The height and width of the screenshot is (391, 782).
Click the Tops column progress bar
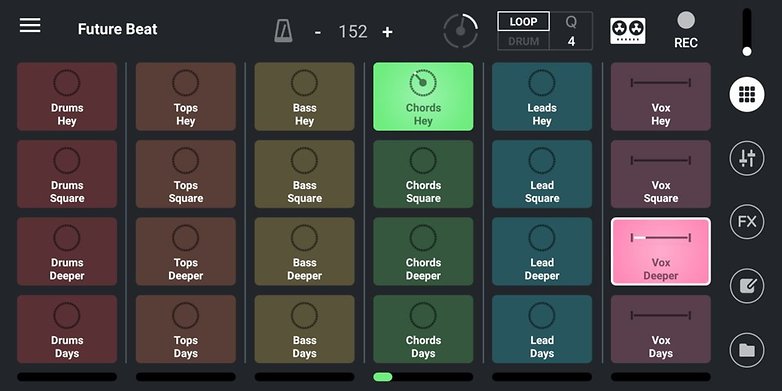coord(186,377)
